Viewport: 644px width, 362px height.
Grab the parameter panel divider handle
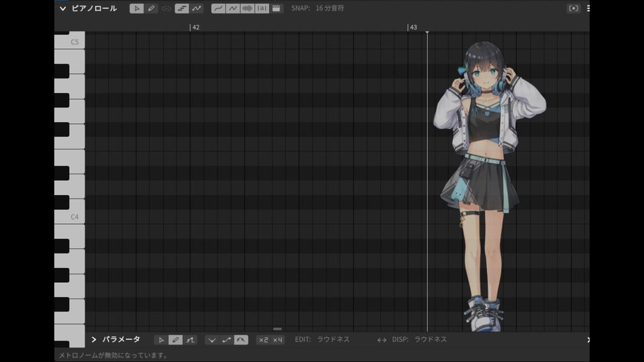277,328
